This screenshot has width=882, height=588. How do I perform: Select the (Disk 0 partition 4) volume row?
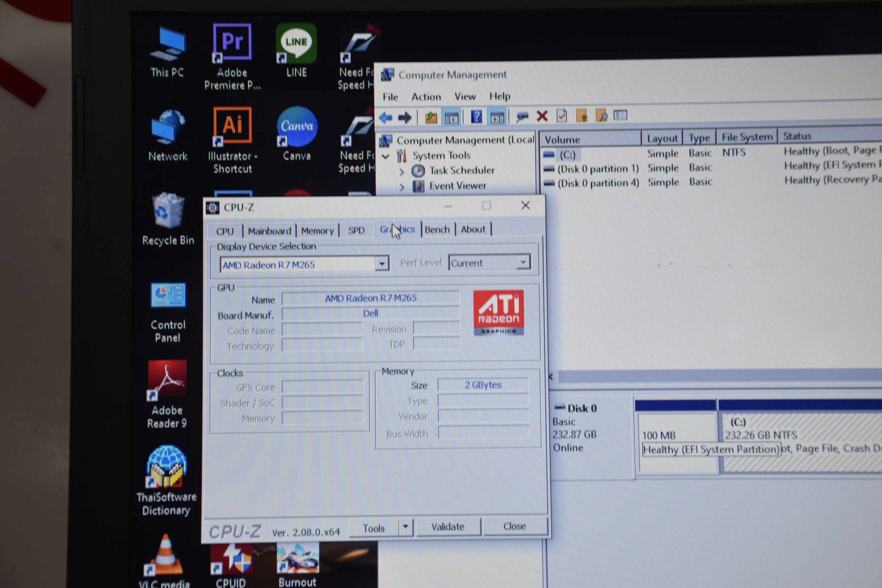point(712,182)
